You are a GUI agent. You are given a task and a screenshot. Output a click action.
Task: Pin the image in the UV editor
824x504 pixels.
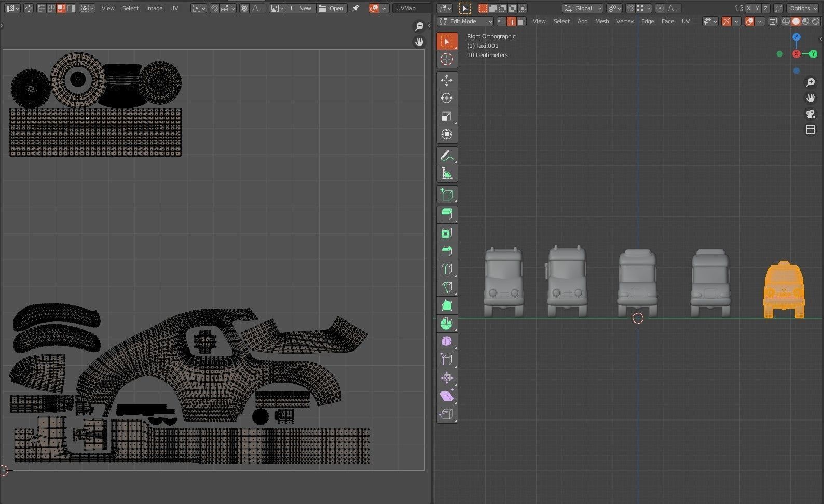[355, 8]
